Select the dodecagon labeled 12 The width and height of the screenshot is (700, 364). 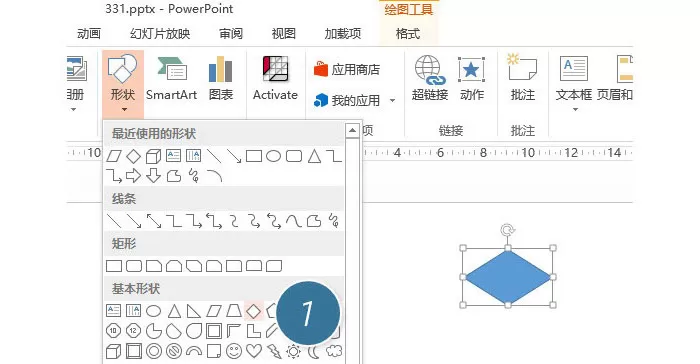tap(133, 331)
